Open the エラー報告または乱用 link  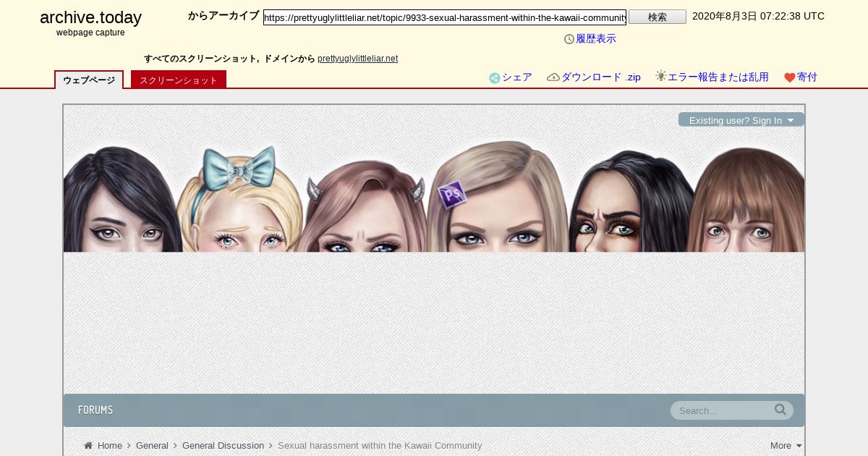click(718, 77)
